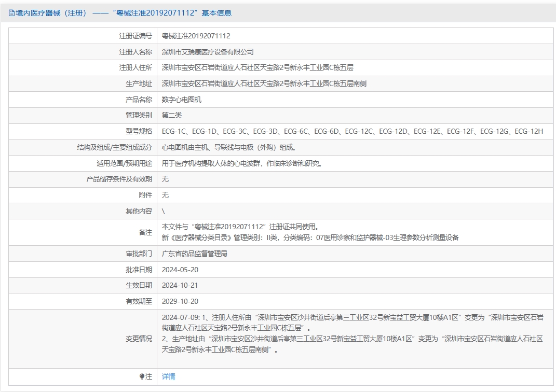Select company name 深圳市艾瑞康医疗设备有限公司
556x392 pixels.
(208, 52)
